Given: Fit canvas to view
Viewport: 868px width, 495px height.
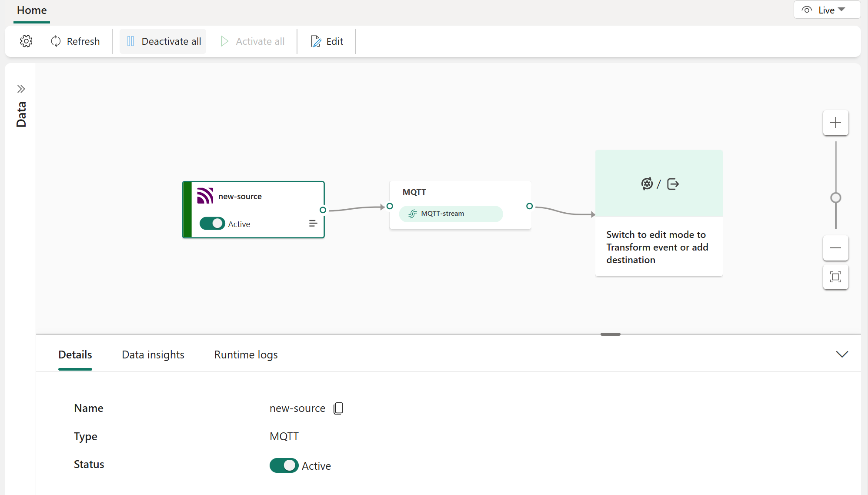Looking at the screenshot, I should (x=835, y=277).
